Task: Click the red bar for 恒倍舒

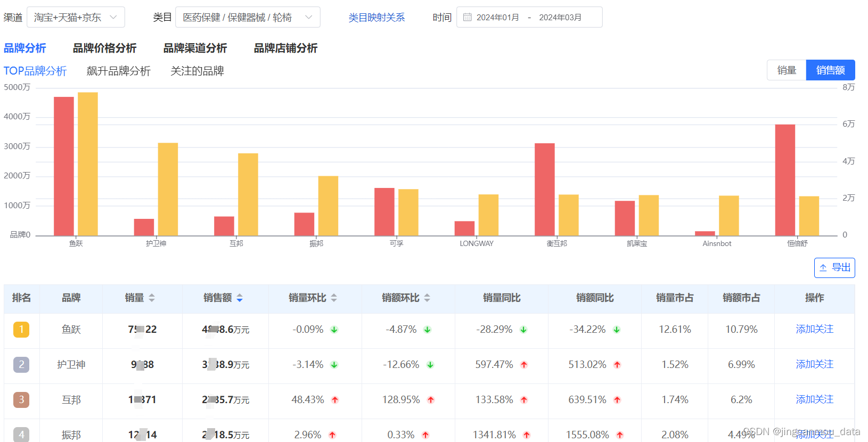Action: (785, 180)
